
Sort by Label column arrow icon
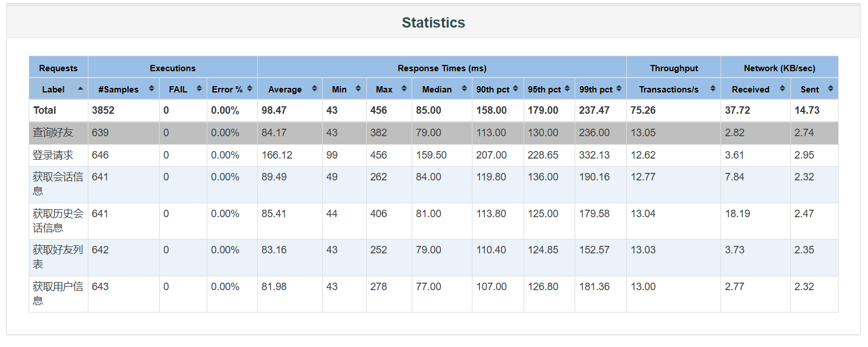click(x=80, y=88)
